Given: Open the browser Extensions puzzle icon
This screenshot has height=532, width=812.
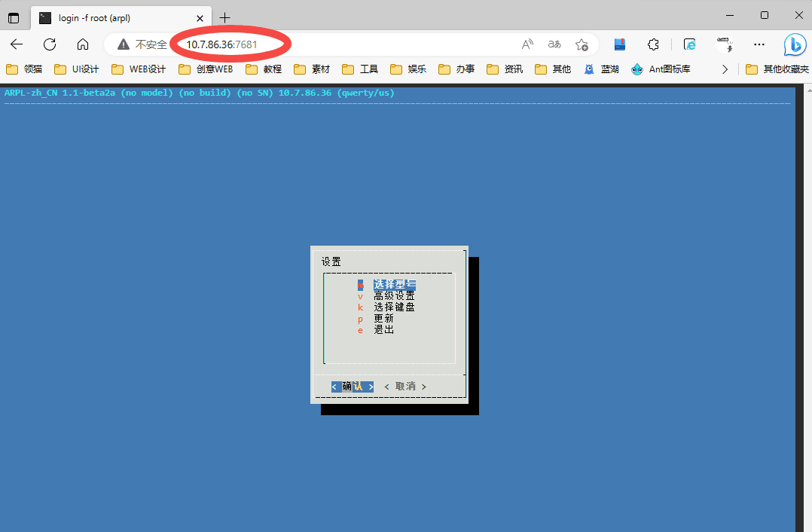Looking at the screenshot, I should coord(654,44).
